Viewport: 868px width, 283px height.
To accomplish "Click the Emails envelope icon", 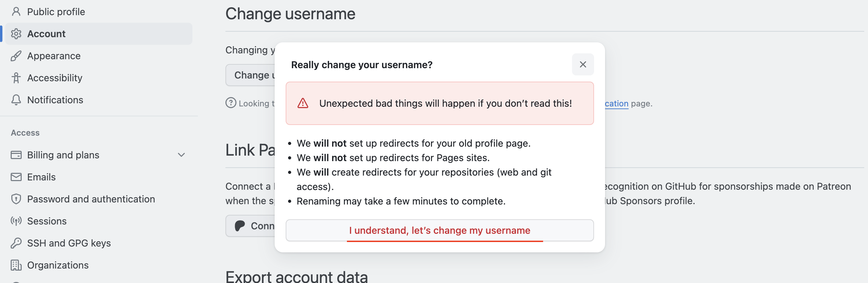I will pyautogui.click(x=16, y=177).
